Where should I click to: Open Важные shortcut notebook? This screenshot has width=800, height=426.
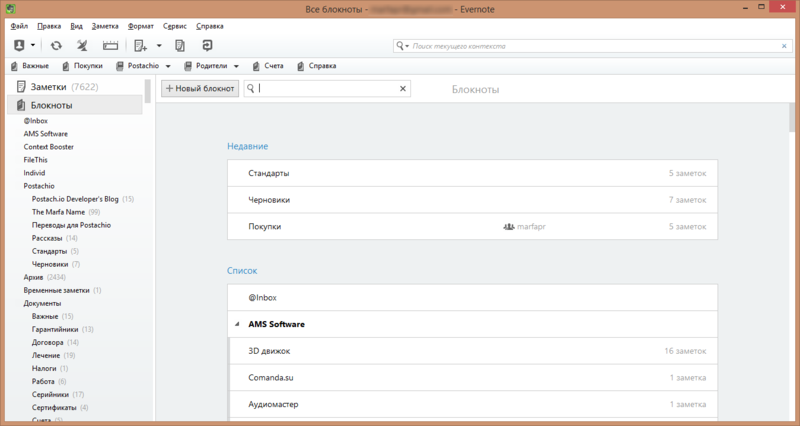click(30, 66)
